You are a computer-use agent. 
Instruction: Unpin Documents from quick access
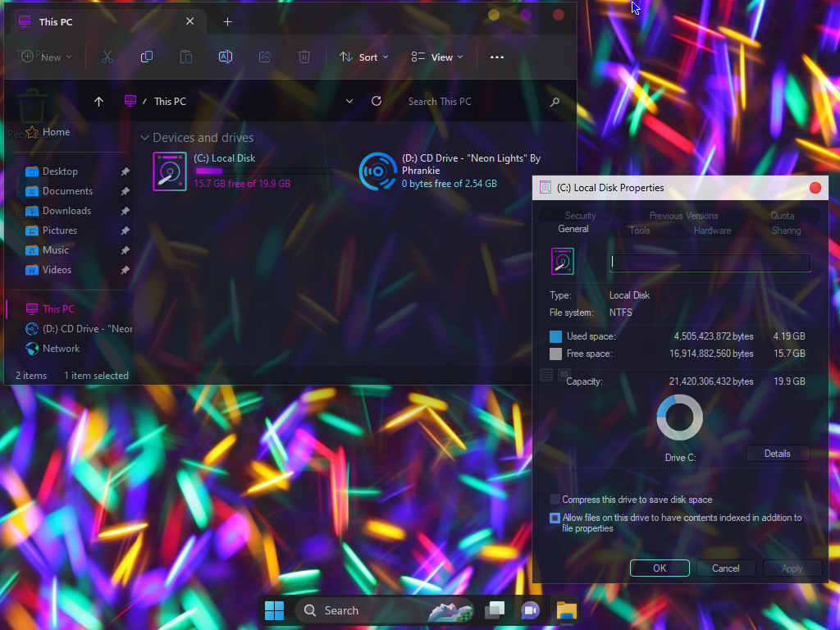[x=125, y=191]
